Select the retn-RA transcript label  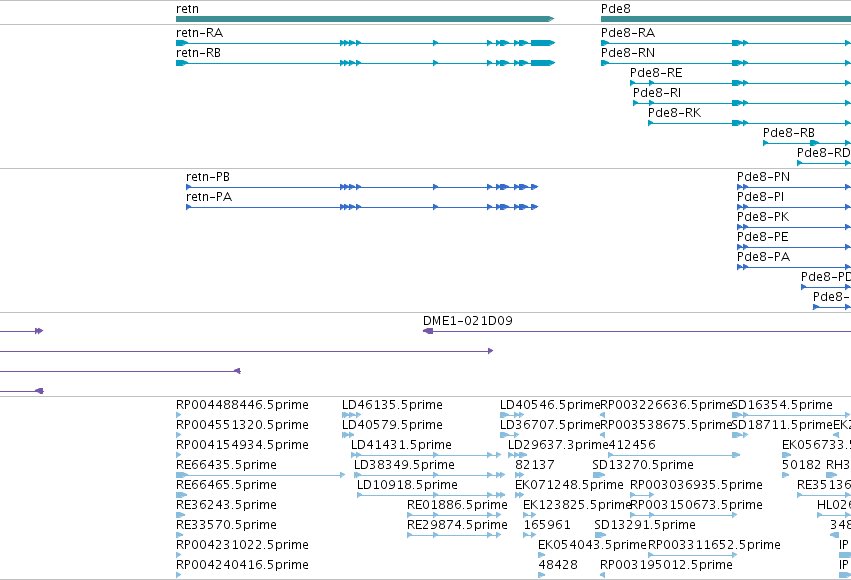(x=199, y=33)
